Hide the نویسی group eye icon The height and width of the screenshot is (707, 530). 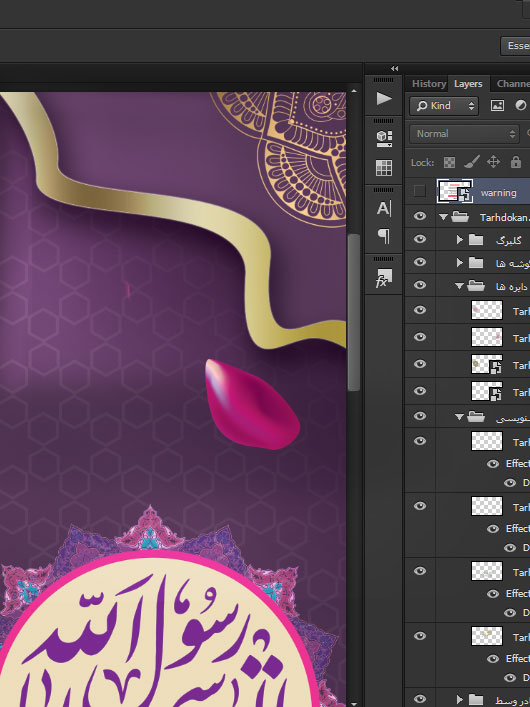click(420, 416)
